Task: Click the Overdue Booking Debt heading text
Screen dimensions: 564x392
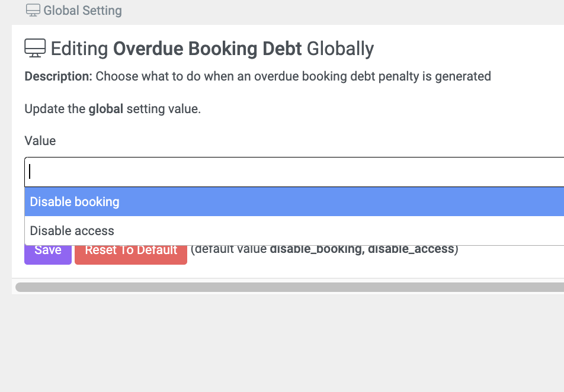Action: [x=207, y=49]
